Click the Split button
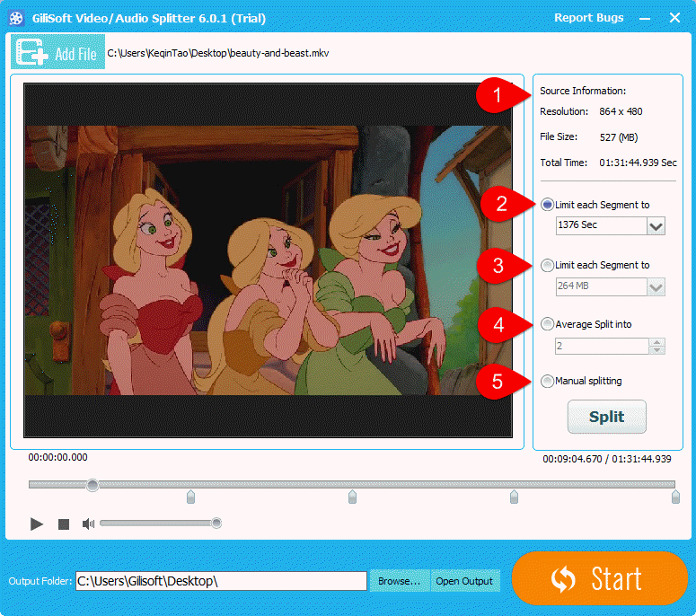The height and width of the screenshot is (616, 696). coord(607,417)
